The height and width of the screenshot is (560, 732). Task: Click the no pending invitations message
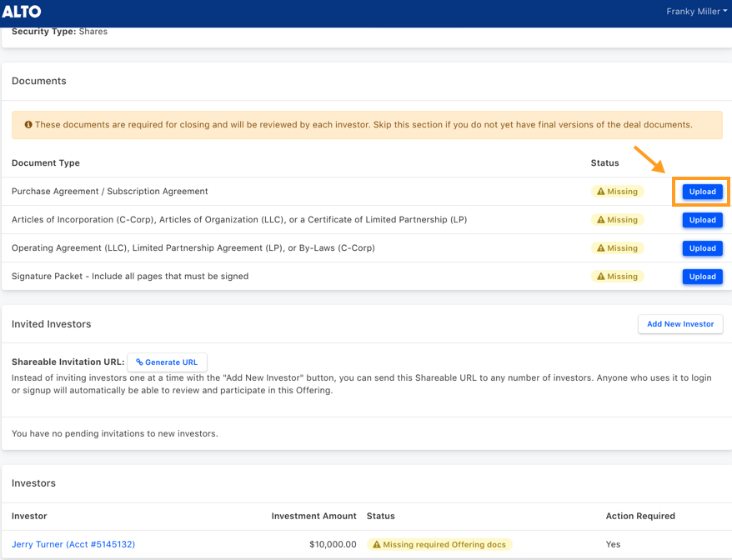[115, 433]
